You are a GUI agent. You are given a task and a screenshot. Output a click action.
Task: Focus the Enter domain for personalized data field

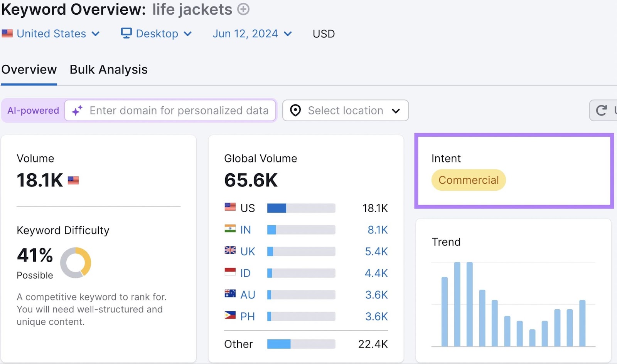170,111
